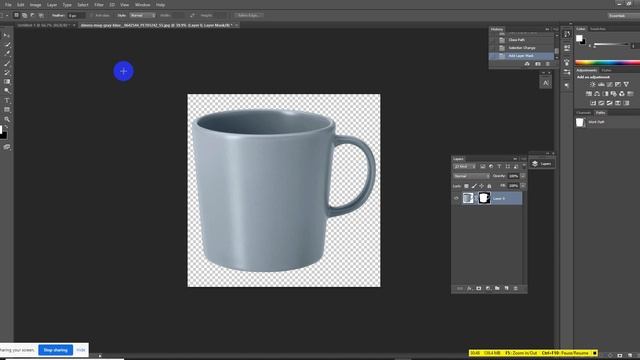Add a Curves adjustment
Image resolution: width=640 pixels, height=360 pixels.
click(609, 84)
